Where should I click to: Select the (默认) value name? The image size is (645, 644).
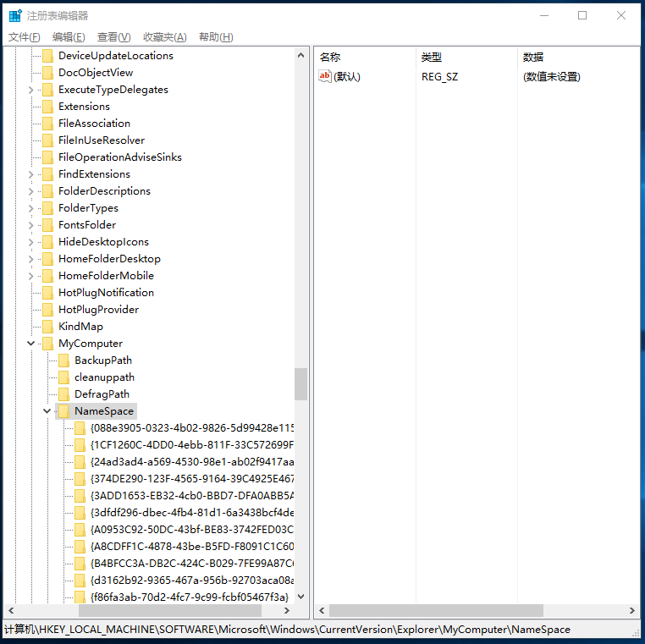pos(347,76)
